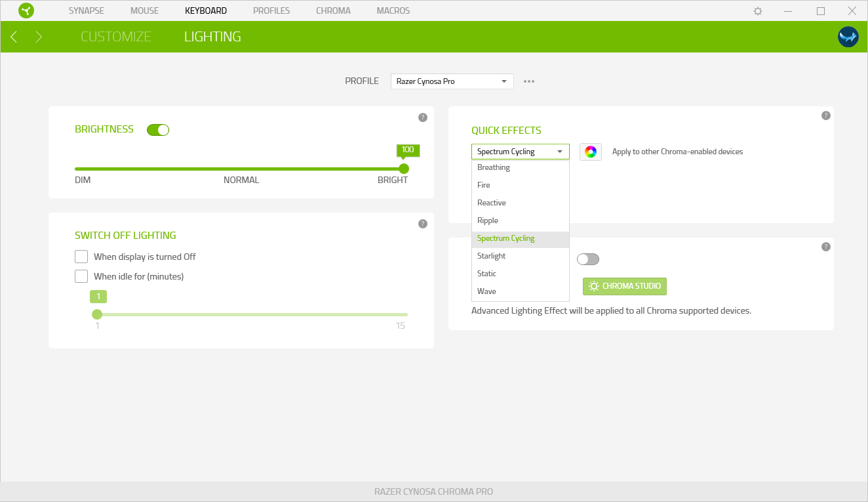
Task: Click the Razer logo icon
Action: pos(26,10)
